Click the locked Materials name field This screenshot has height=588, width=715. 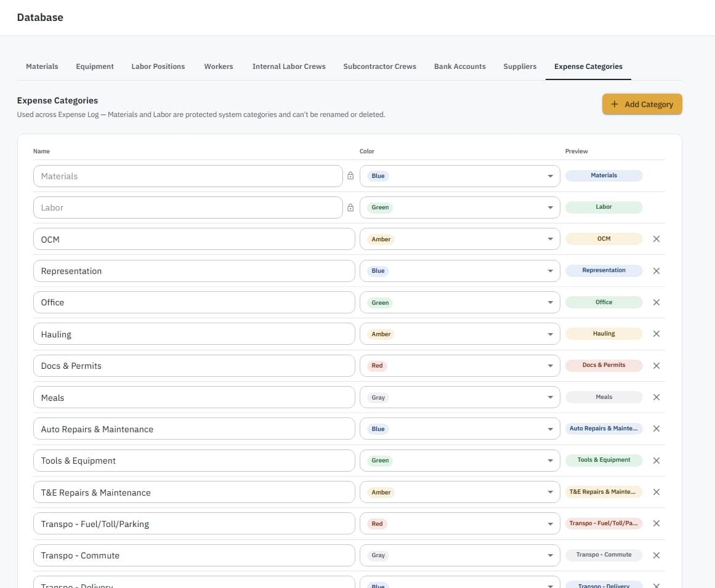(188, 176)
